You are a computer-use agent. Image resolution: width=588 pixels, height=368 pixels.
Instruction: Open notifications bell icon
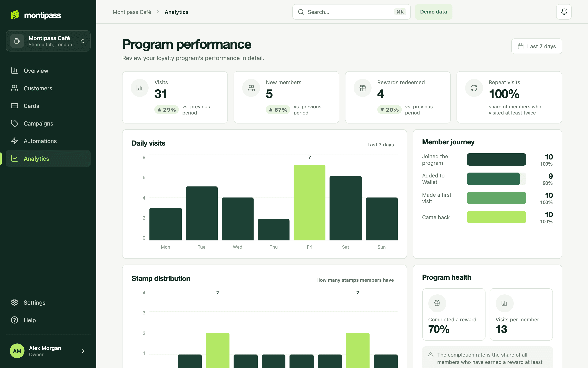click(x=564, y=12)
